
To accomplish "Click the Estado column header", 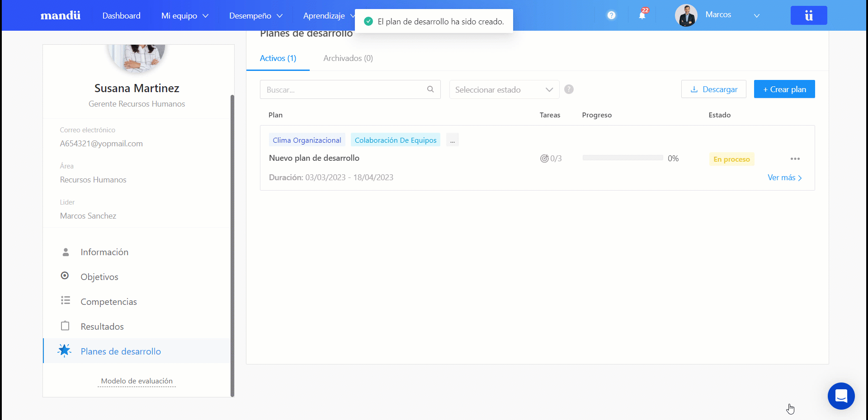I will [x=720, y=115].
